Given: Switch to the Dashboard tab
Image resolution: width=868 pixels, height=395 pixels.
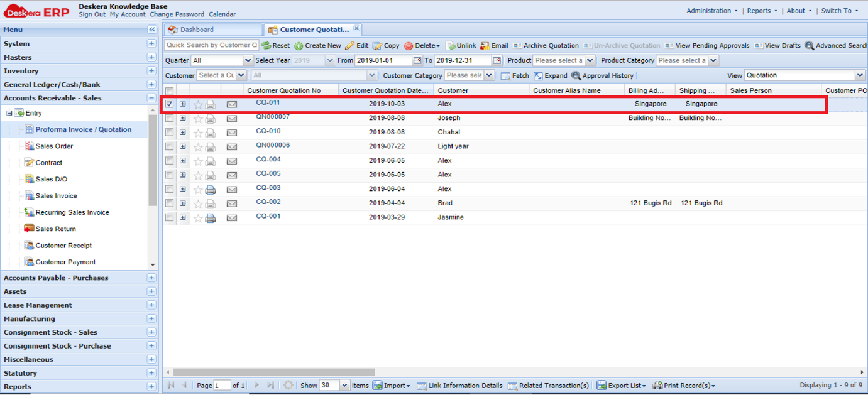Looking at the screenshot, I should pos(212,30).
